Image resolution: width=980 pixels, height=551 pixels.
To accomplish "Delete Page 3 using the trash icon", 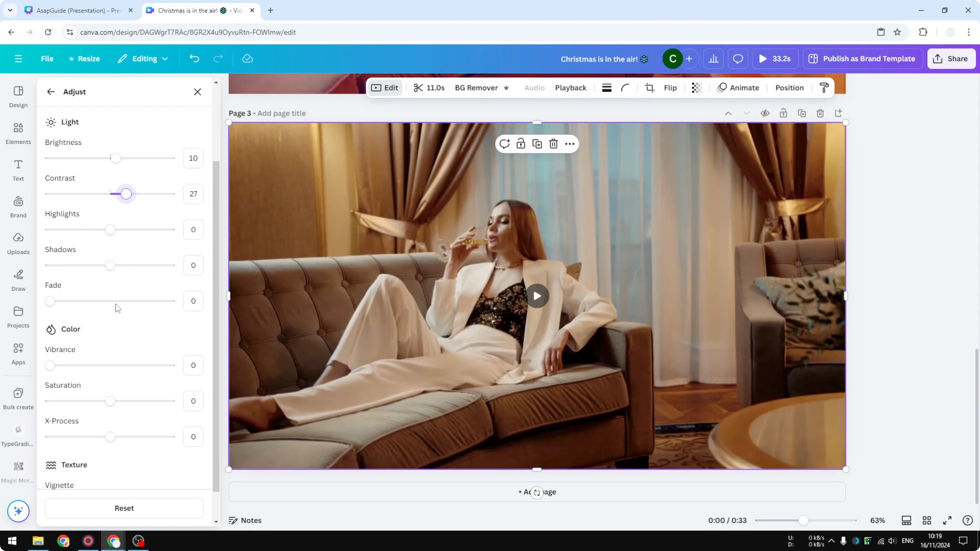I will (820, 113).
